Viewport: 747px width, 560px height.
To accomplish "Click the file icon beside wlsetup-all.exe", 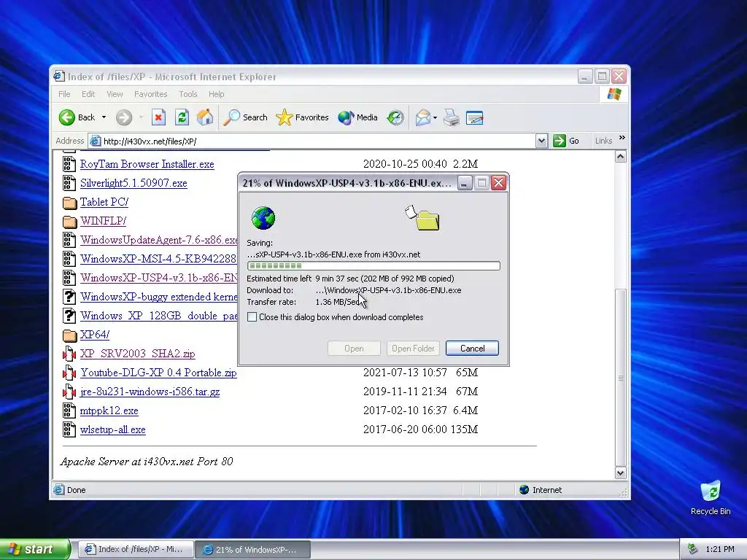I will (x=69, y=429).
